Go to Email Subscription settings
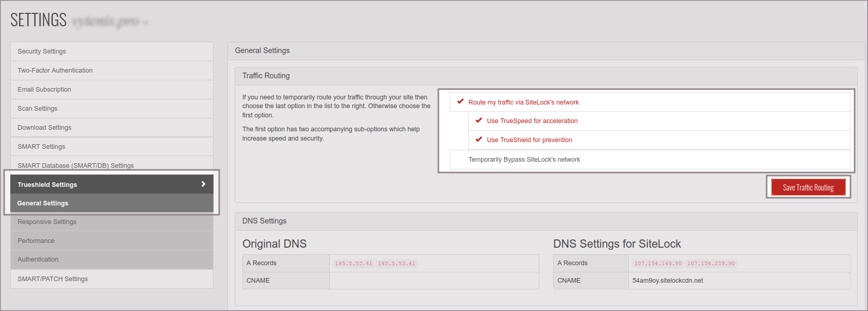The width and height of the screenshot is (868, 311). pyautogui.click(x=44, y=90)
